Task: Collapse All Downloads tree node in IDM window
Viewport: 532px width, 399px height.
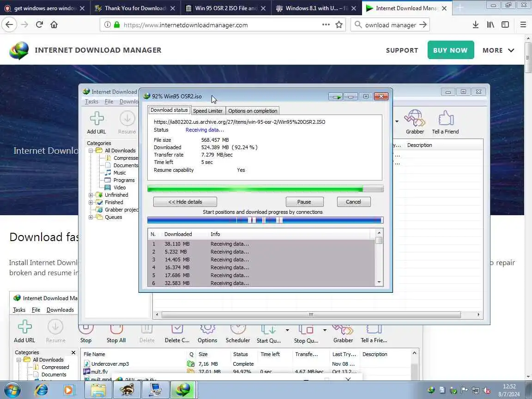Action: coord(91,151)
